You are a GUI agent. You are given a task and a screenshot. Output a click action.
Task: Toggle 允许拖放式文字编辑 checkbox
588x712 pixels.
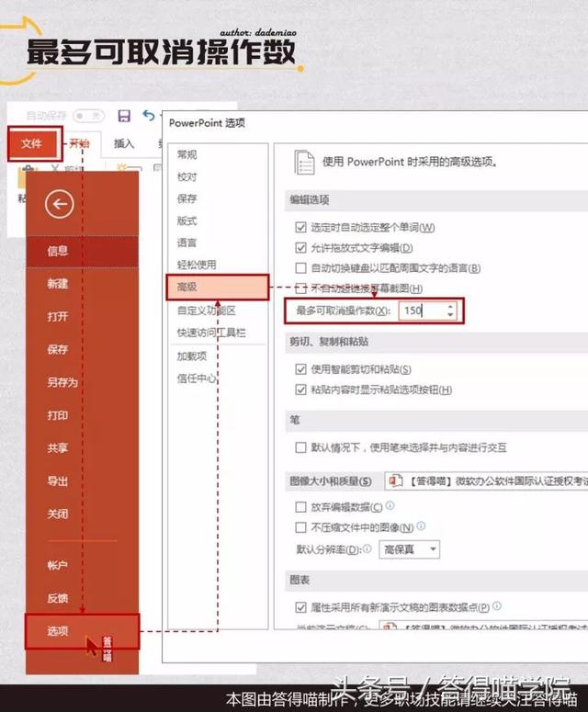pyautogui.click(x=300, y=248)
